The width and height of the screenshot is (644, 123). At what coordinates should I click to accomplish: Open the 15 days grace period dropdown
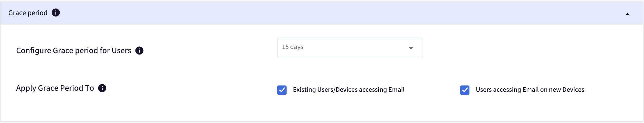point(350,48)
